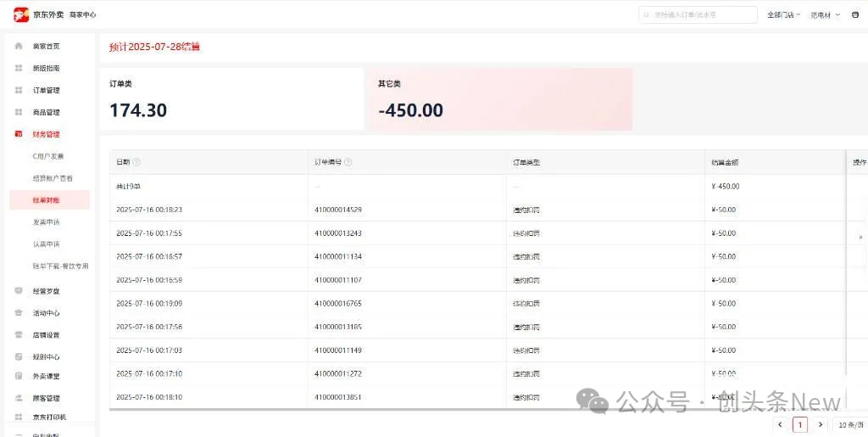Click page number 1 in pagination
868x437 pixels.
pyautogui.click(x=799, y=424)
